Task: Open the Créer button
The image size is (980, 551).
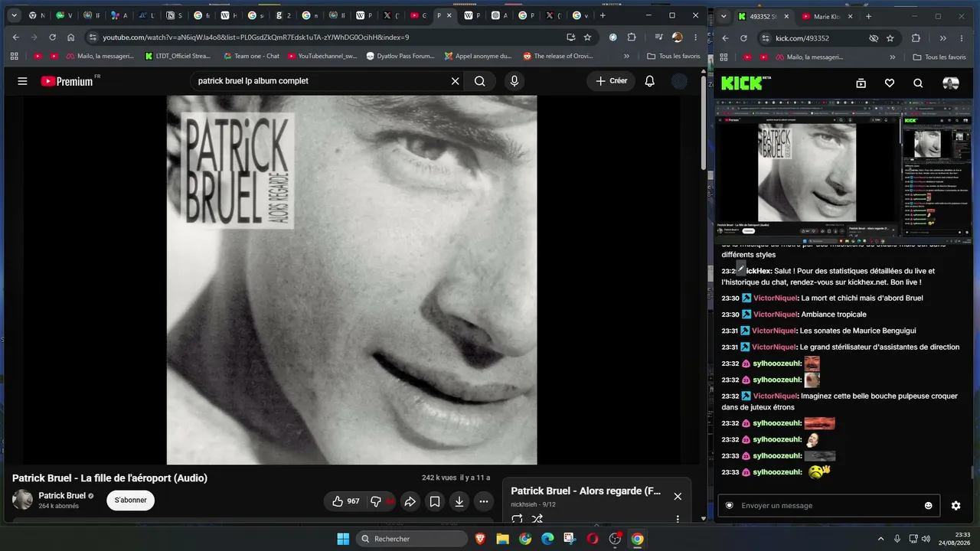Action: 611,81
